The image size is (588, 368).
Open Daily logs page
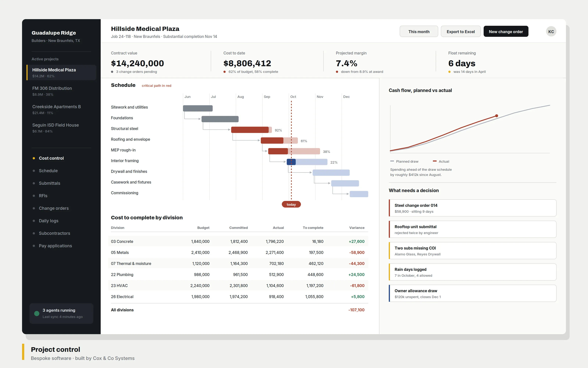[x=49, y=221]
